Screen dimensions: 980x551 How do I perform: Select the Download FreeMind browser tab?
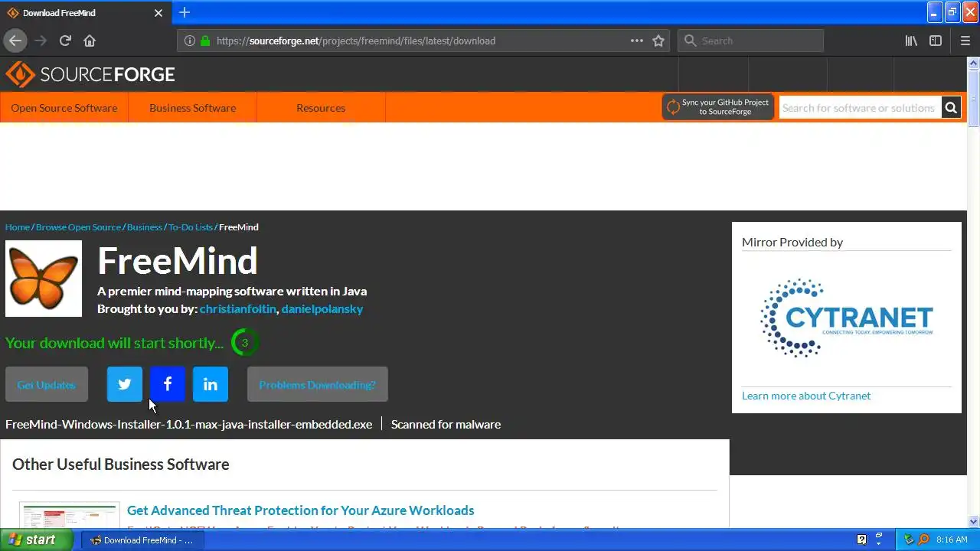point(85,13)
